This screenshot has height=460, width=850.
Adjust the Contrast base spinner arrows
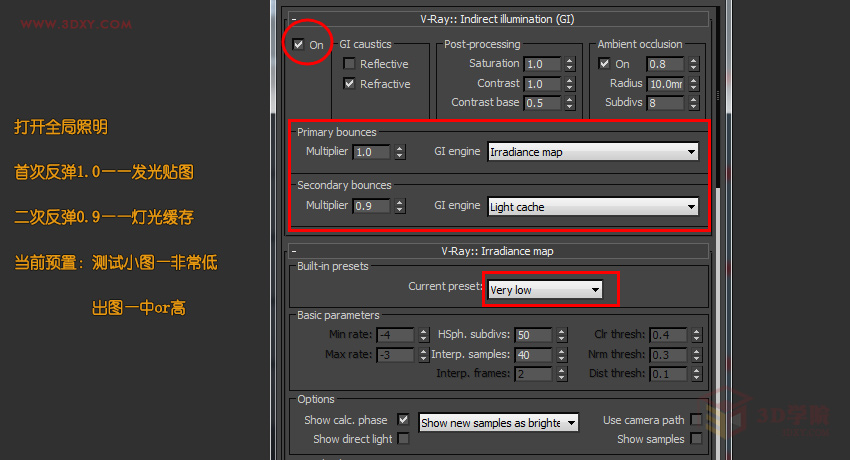click(x=569, y=103)
